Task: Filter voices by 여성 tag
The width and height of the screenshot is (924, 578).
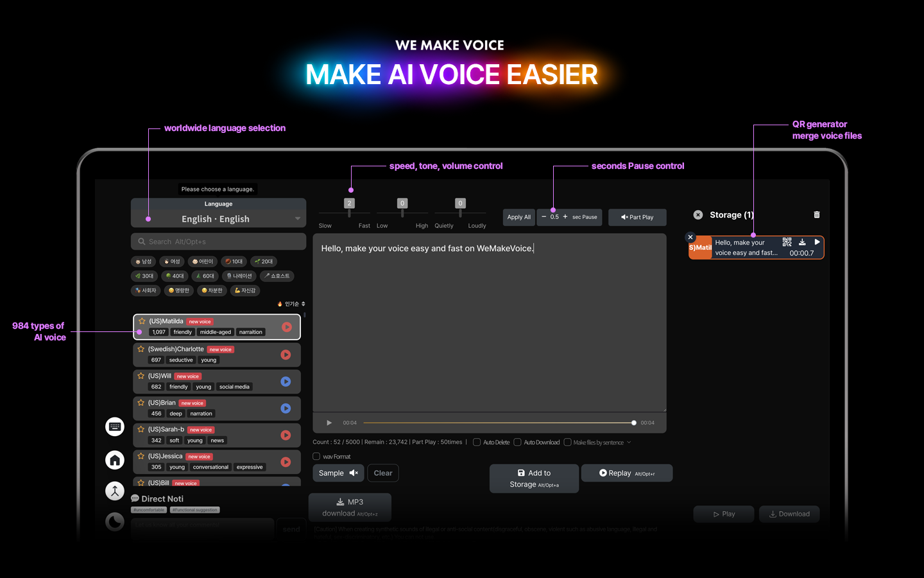Action: coord(172,261)
